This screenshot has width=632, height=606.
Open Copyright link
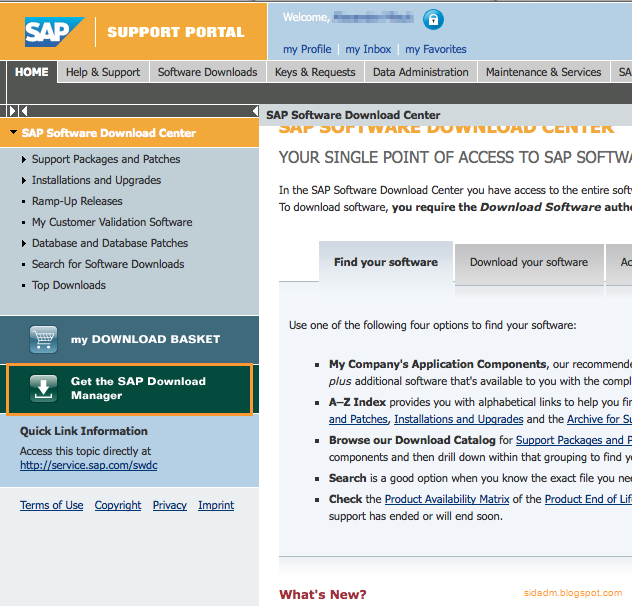coord(118,505)
